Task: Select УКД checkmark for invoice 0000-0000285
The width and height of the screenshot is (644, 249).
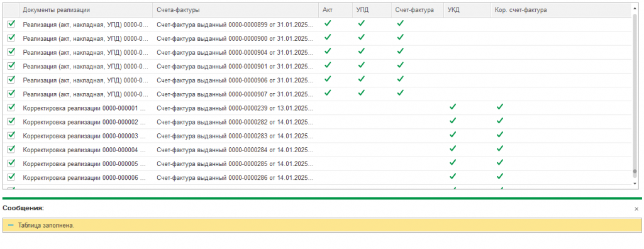Action: (x=453, y=162)
